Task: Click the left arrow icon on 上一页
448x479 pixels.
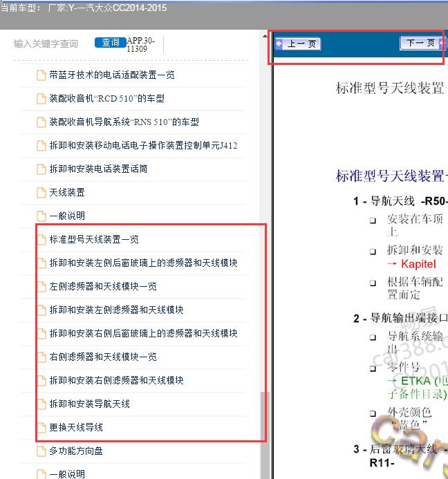Action: 279,44
